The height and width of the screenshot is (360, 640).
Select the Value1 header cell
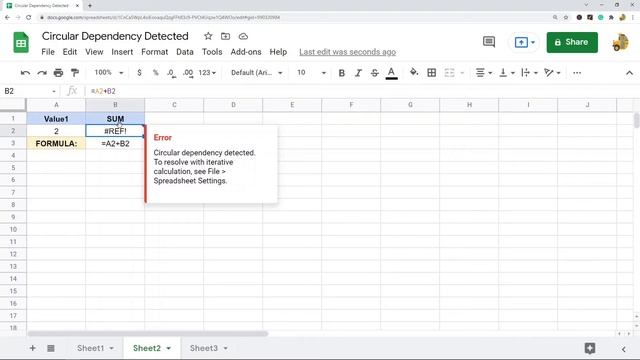click(x=56, y=119)
